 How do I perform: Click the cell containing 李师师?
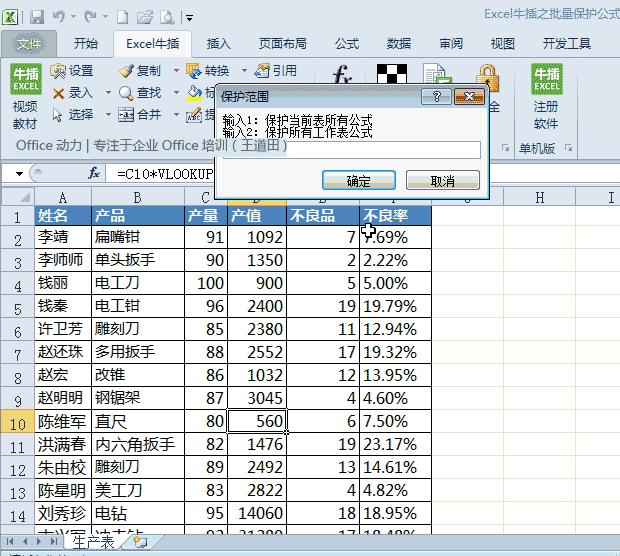coord(62,260)
